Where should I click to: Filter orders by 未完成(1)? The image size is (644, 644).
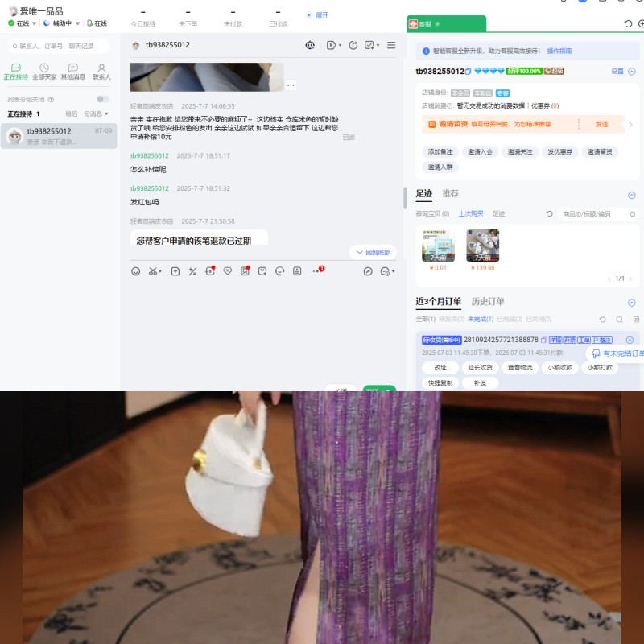tap(481, 319)
